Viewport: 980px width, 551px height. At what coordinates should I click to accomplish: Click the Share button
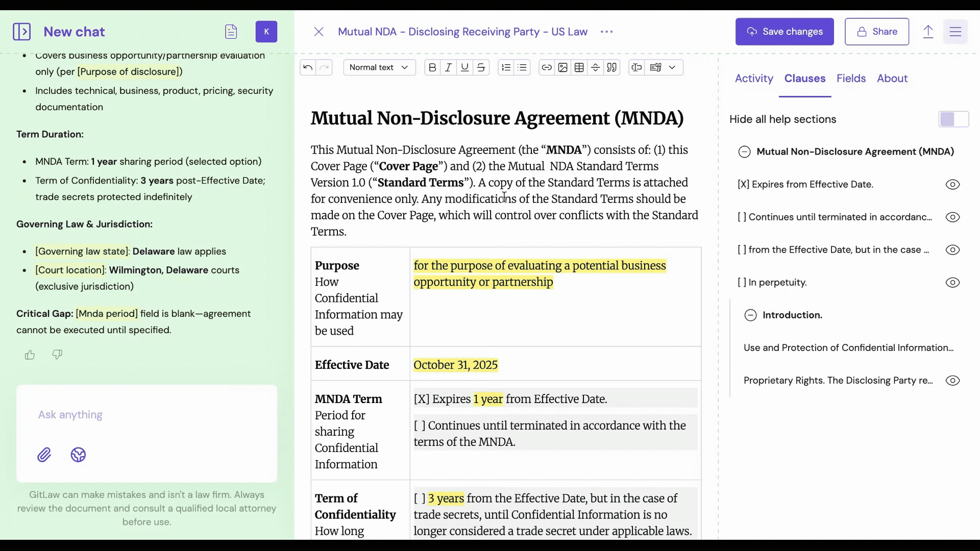tap(876, 32)
